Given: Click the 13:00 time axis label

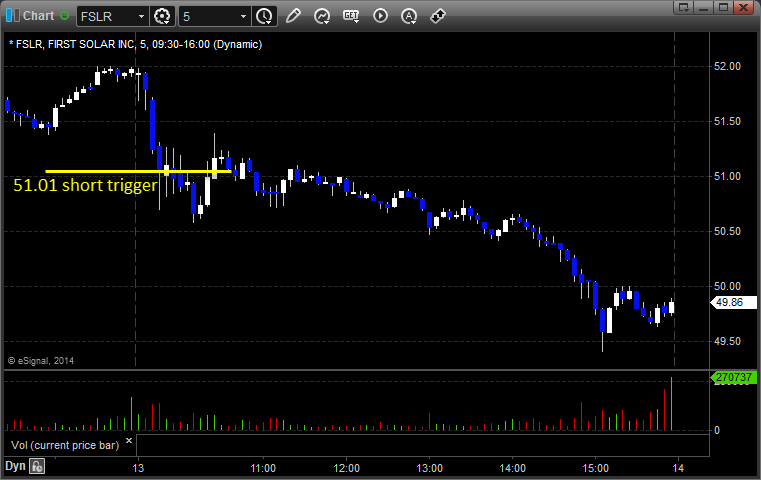Looking at the screenshot, I should coord(430,468).
